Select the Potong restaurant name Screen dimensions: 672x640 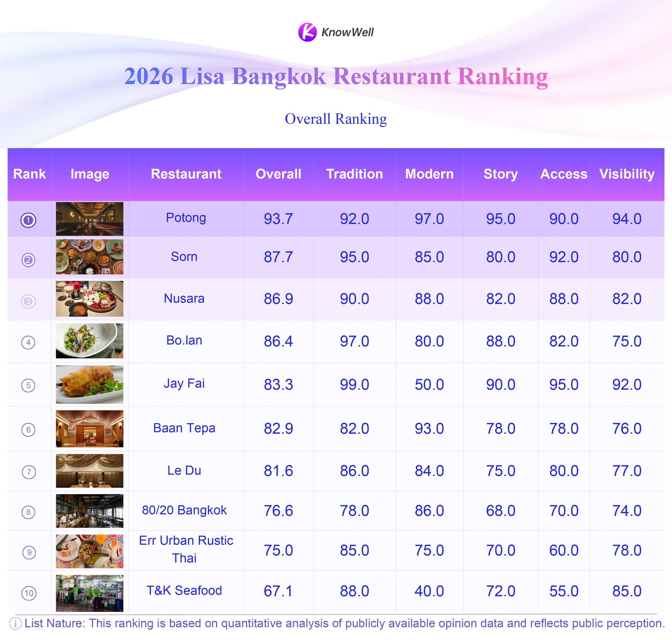(186, 218)
